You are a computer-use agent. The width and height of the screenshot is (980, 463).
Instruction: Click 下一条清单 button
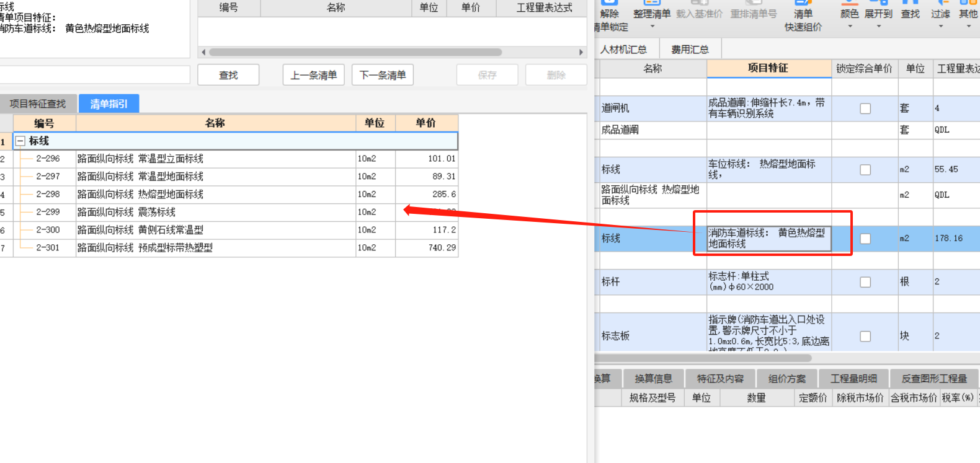pyautogui.click(x=383, y=75)
